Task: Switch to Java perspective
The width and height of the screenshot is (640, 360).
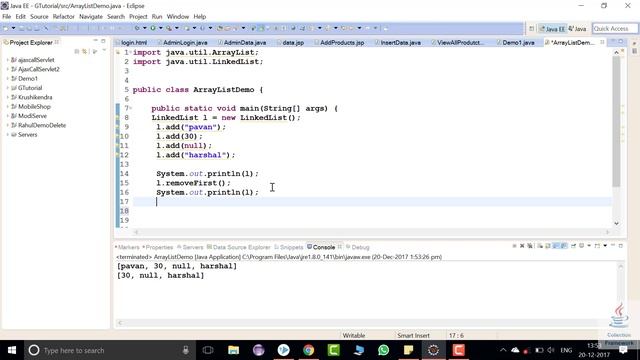Action: (577, 29)
